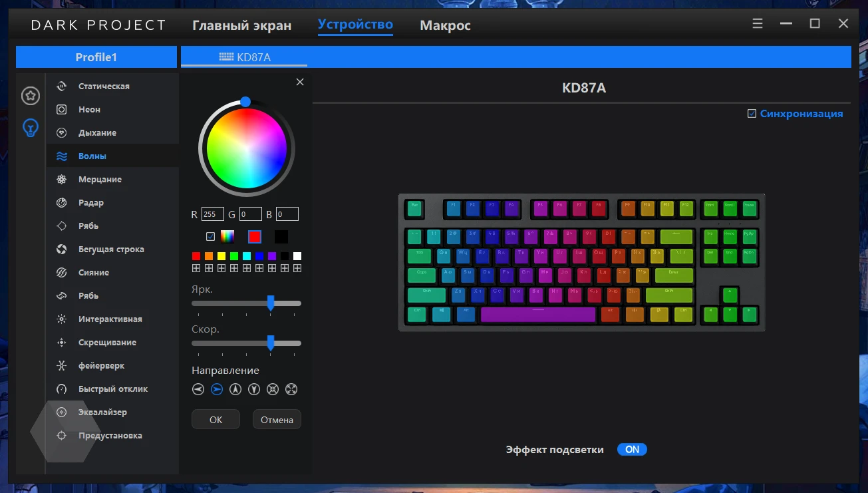Open the hamburger menu in title bar

pos(758,24)
